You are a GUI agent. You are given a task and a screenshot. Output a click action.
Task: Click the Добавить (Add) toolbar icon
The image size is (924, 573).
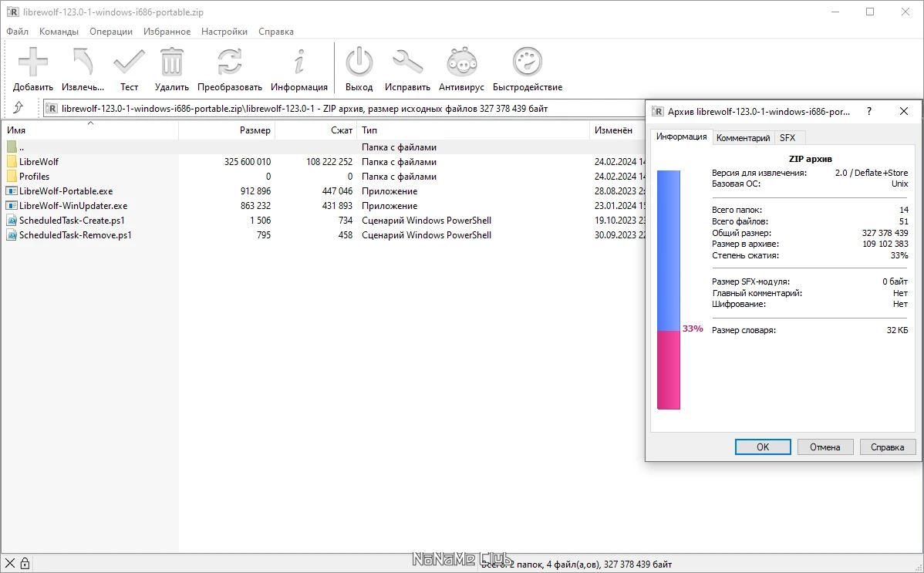click(x=33, y=63)
